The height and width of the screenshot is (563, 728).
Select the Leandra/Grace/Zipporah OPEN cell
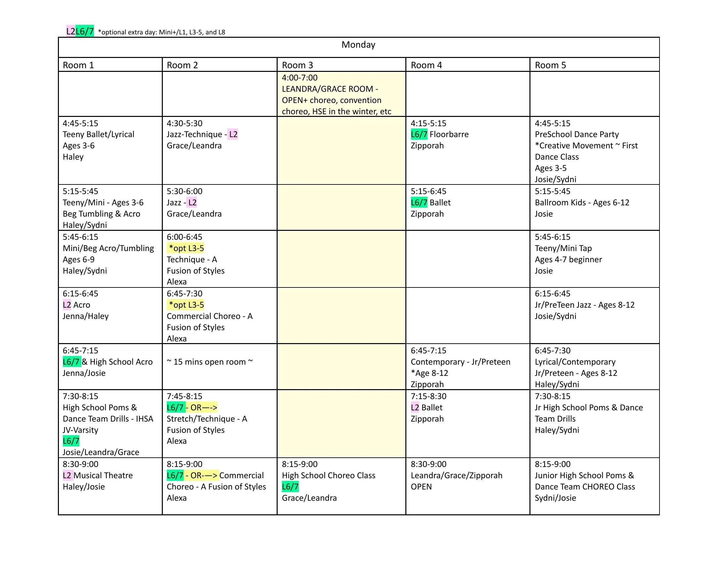(x=456, y=475)
